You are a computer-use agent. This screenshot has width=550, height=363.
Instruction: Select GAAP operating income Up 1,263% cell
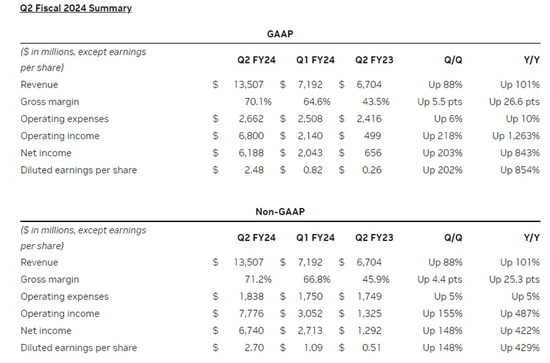516,136
